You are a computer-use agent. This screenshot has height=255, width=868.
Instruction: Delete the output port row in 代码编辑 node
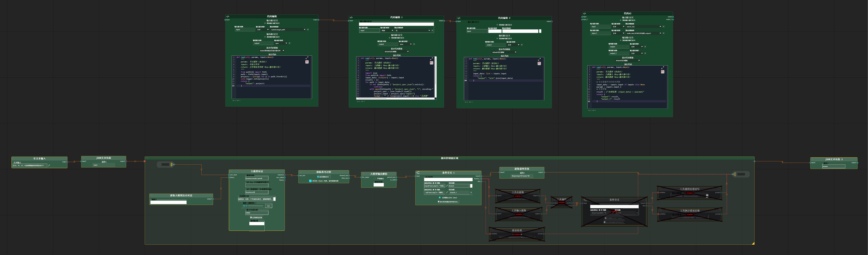tap(289, 43)
